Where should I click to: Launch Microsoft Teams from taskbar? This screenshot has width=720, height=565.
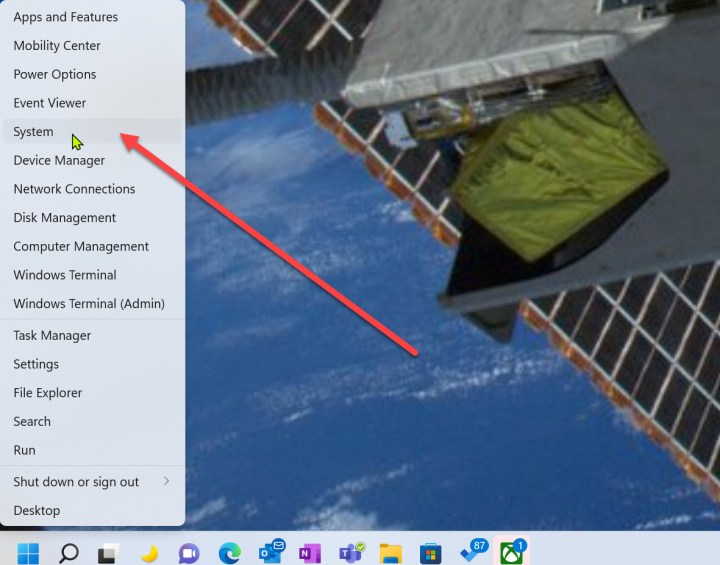tap(350, 552)
